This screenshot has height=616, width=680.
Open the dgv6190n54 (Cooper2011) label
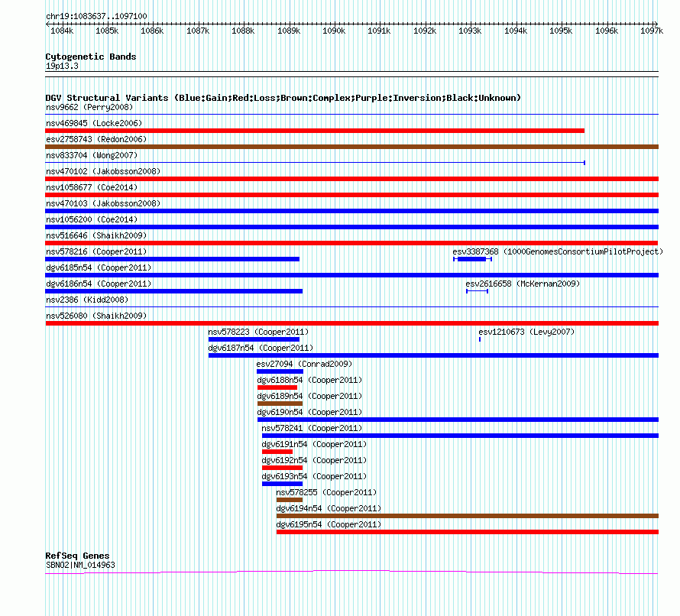309,412
